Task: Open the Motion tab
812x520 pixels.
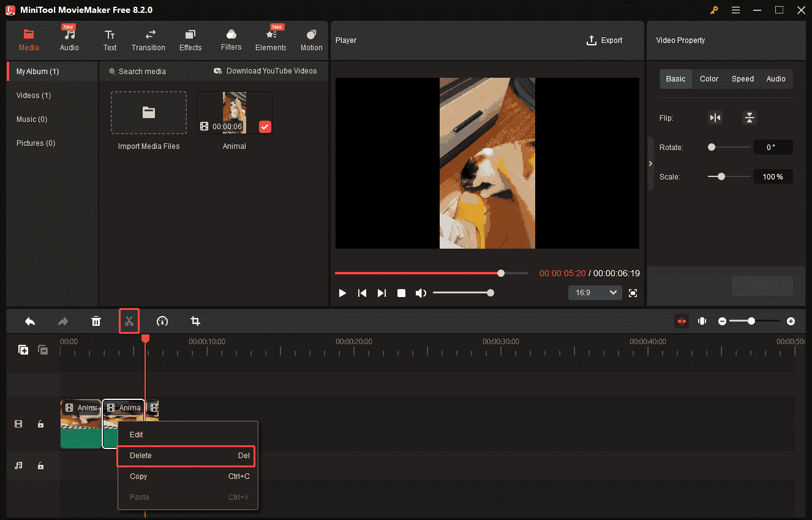Action: point(311,40)
